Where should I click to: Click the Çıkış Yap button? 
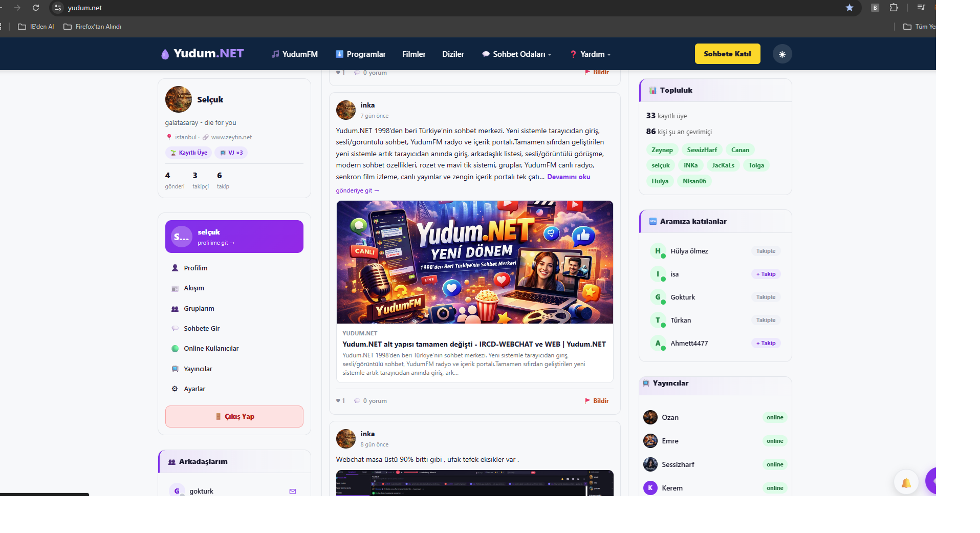pos(234,416)
